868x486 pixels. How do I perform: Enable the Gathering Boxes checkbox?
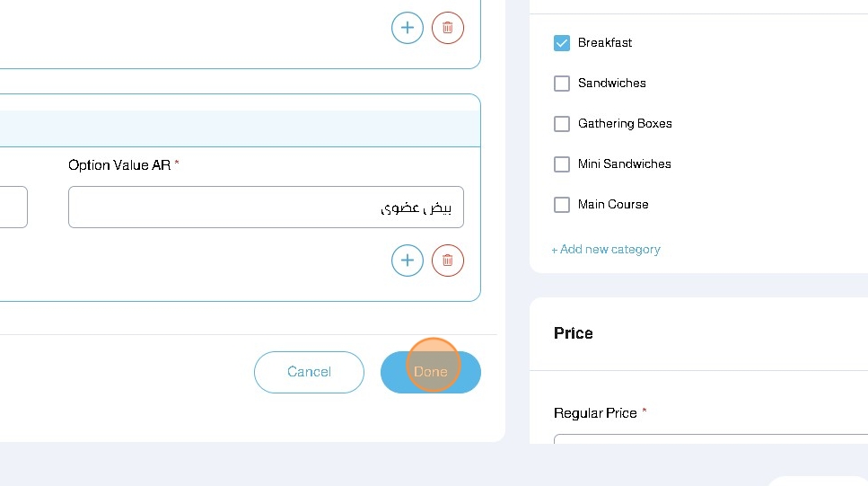click(562, 124)
